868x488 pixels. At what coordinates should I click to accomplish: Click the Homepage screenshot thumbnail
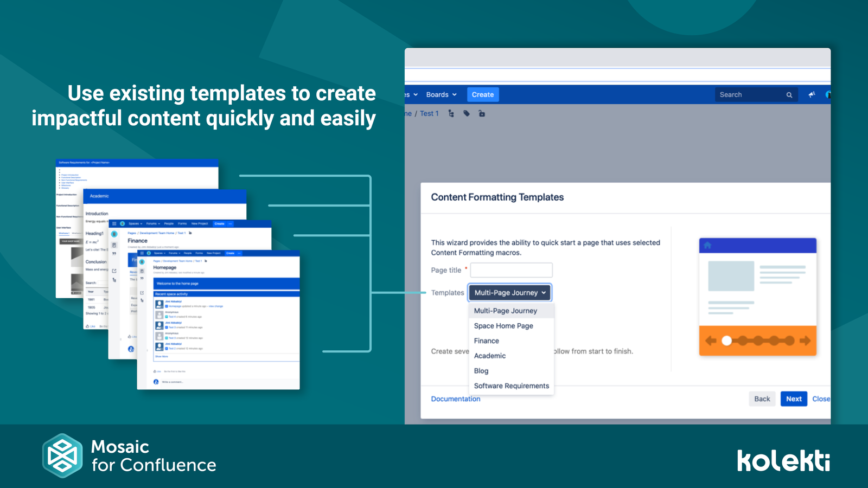pos(218,320)
